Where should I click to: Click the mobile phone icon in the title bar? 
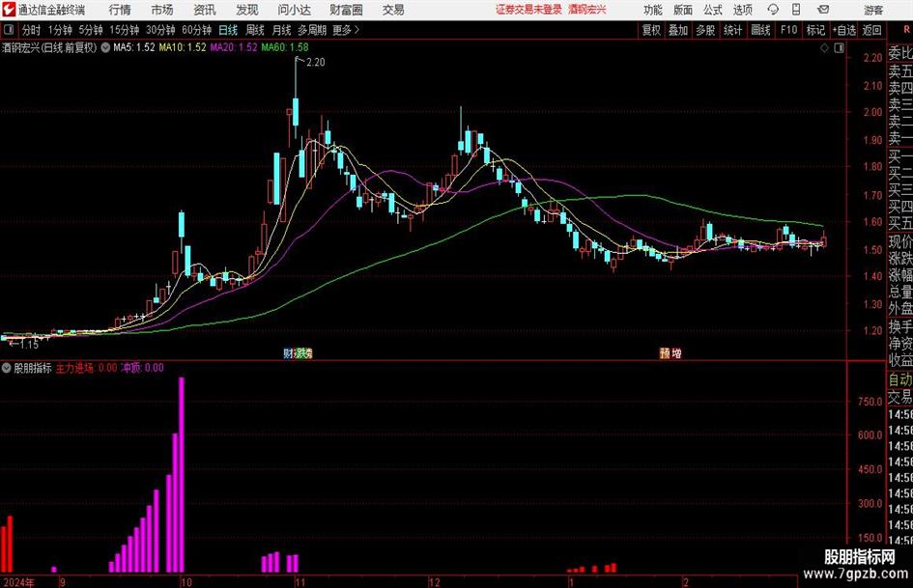pyautogui.click(x=796, y=10)
